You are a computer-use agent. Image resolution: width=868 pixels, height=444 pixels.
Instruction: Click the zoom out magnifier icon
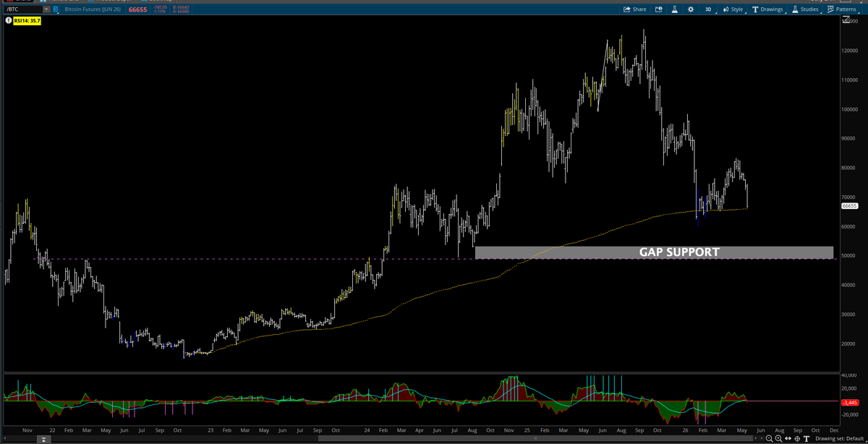[x=769, y=439]
